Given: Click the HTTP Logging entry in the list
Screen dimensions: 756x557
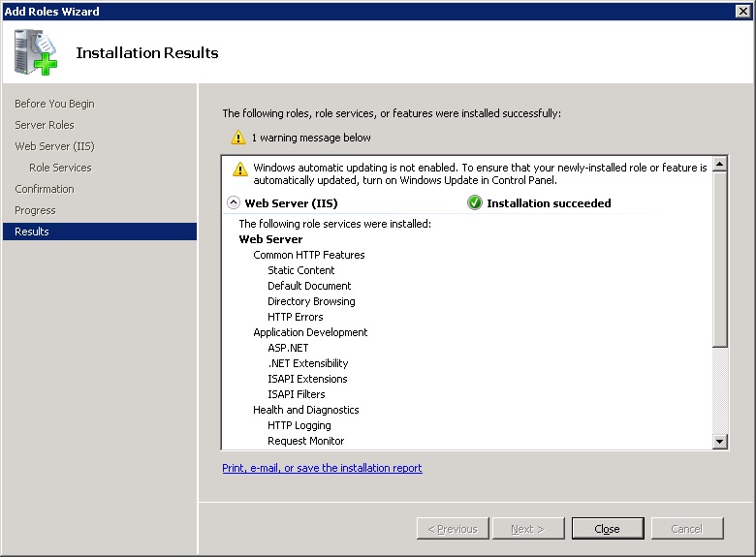Looking at the screenshot, I should click(299, 425).
